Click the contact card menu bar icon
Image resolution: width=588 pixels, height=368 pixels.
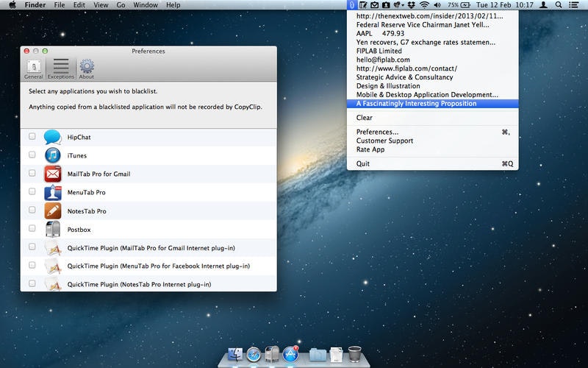[386, 5]
